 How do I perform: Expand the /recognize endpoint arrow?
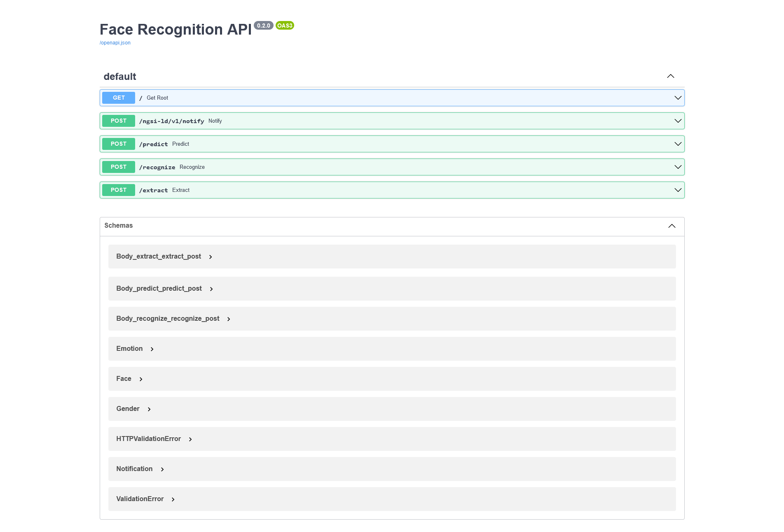(x=678, y=167)
